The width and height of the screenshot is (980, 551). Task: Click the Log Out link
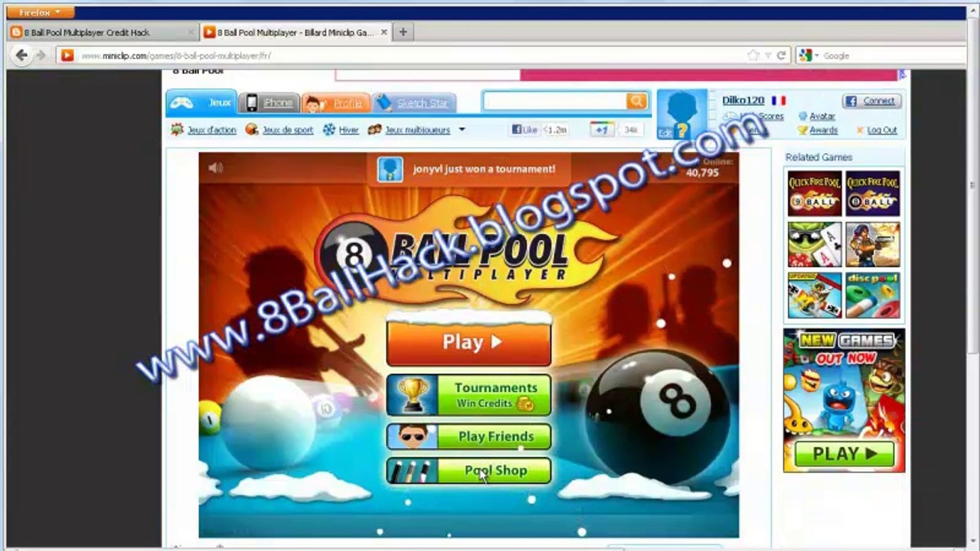coord(881,130)
